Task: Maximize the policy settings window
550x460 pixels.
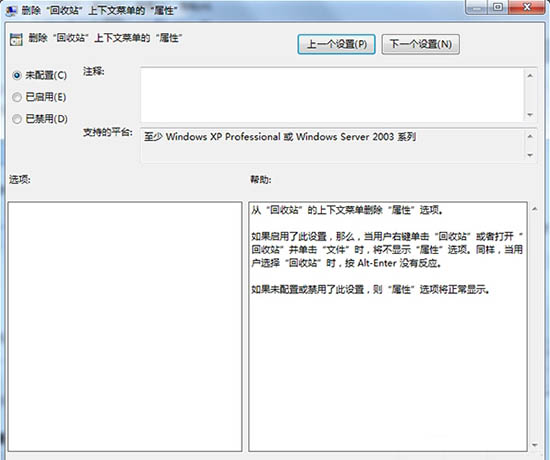Action: point(498,7)
